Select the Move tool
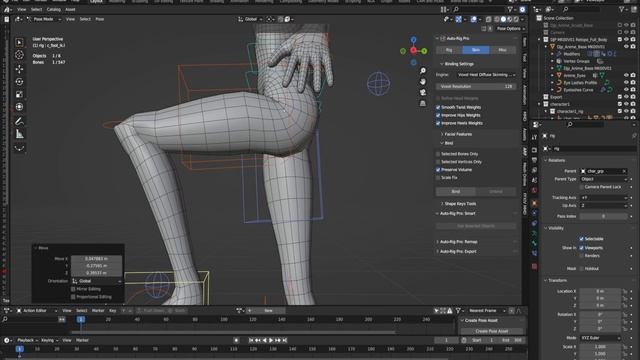This screenshot has height=360, width=640. 19,69
